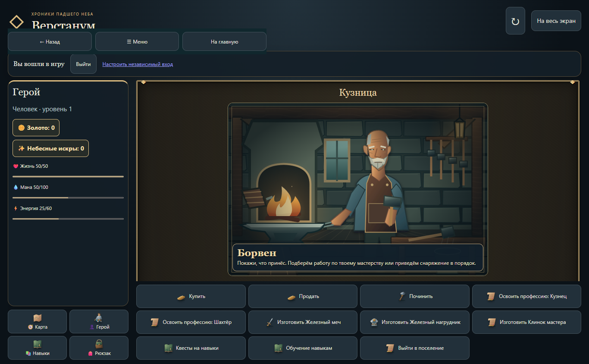Switch to fullscreen with На весь экран
589x364 pixels.
(x=556, y=21)
